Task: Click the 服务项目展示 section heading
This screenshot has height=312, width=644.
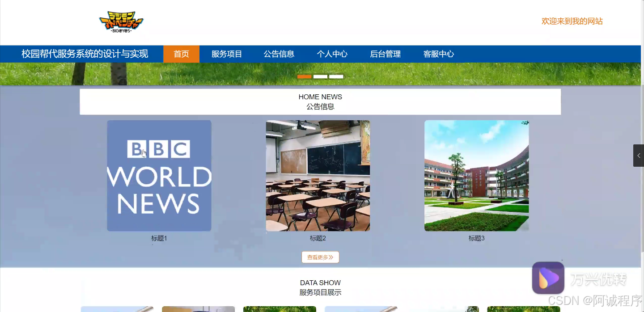Action: tap(320, 293)
